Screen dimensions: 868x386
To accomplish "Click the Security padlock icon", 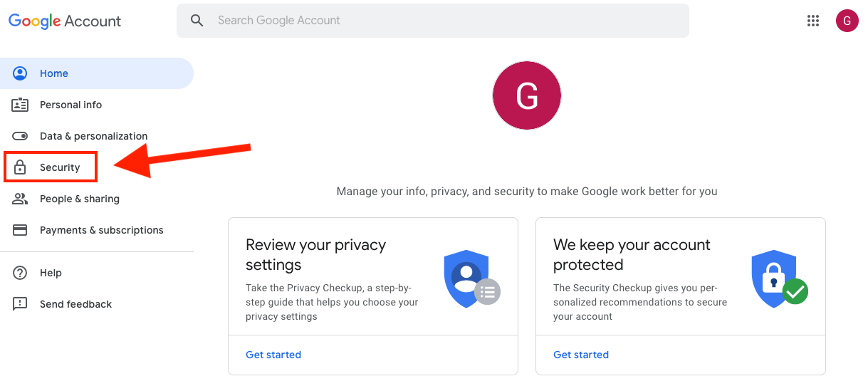I will coord(20,167).
